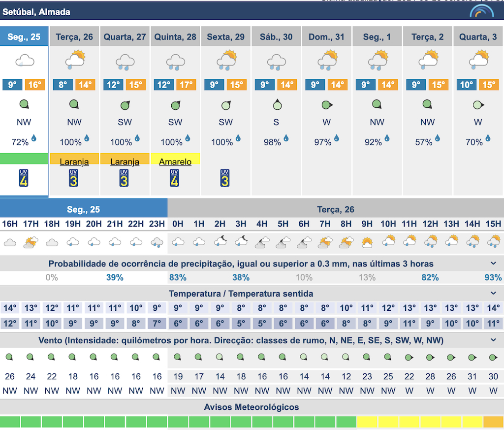Viewport: 504px width, 430px height.
Task: Open the Amarelo warning link for Quinta 28
Action: (175, 162)
